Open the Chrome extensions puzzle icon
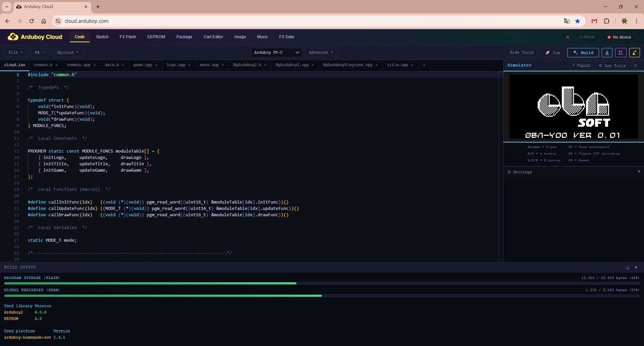Image resolution: width=644 pixels, height=346 pixels. pyautogui.click(x=606, y=21)
